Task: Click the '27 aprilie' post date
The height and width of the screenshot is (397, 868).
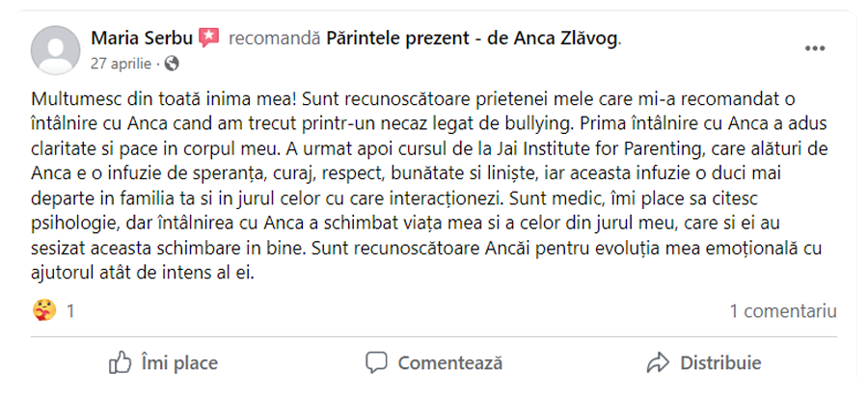Action: (121, 65)
